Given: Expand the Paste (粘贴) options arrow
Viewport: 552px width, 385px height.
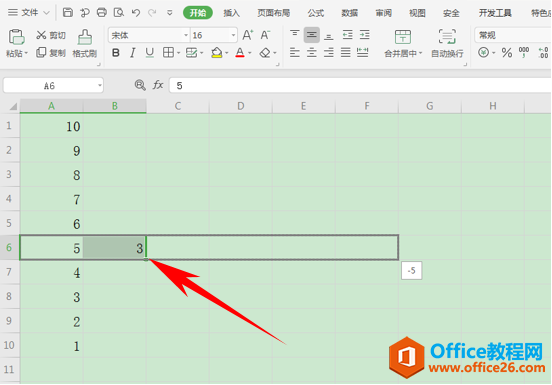Looking at the screenshot, I should pos(26,53).
